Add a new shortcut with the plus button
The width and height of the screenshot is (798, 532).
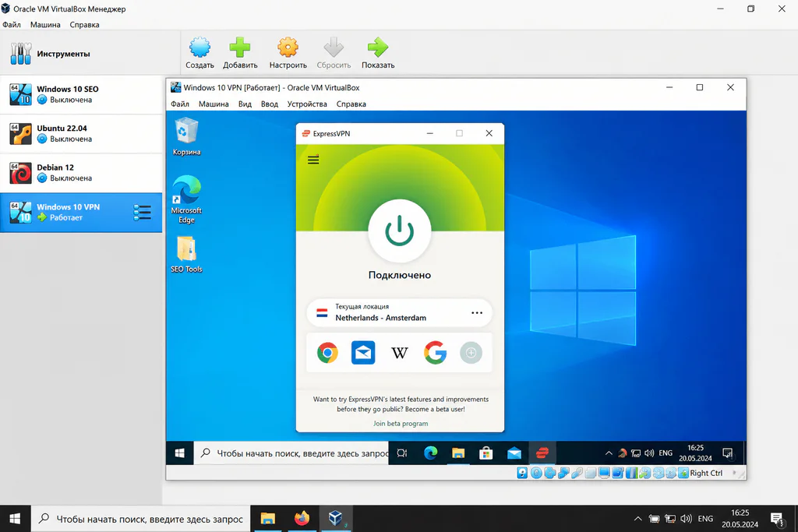pyautogui.click(x=471, y=353)
